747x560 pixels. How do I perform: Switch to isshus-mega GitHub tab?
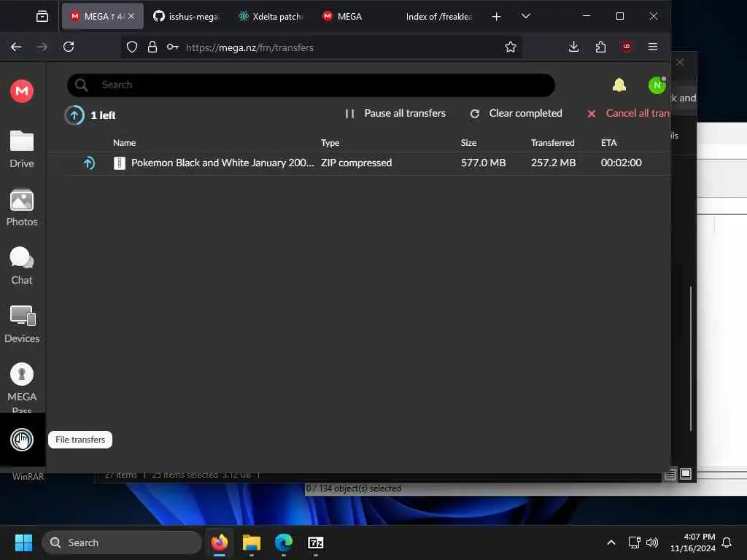click(x=187, y=17)
